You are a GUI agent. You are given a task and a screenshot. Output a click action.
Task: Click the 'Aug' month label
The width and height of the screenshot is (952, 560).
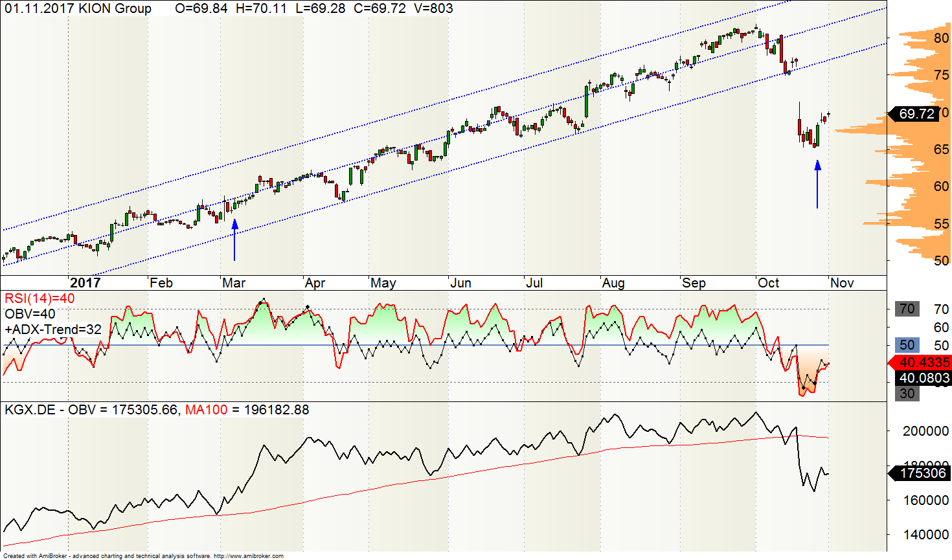[613, 283]
